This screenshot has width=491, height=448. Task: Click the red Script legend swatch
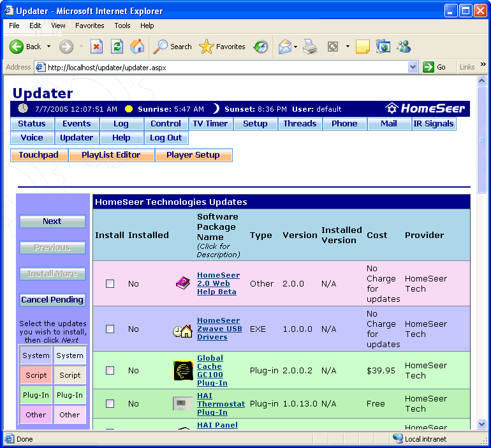36,375
